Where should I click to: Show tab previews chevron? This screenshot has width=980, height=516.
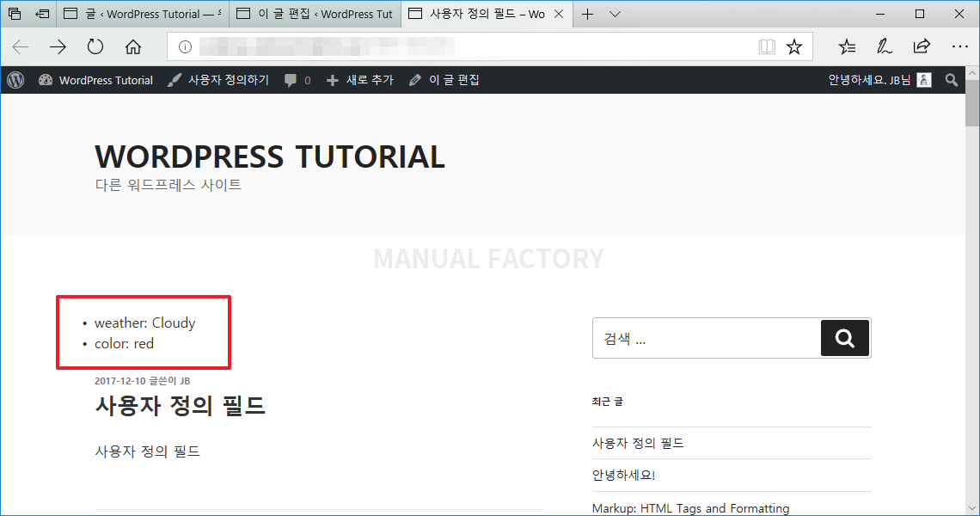[615, 14]
